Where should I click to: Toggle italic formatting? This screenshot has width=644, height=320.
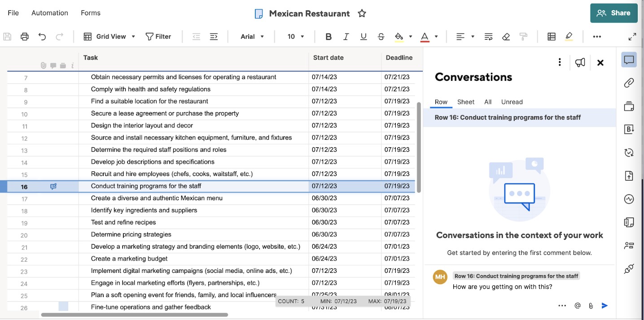346,36
